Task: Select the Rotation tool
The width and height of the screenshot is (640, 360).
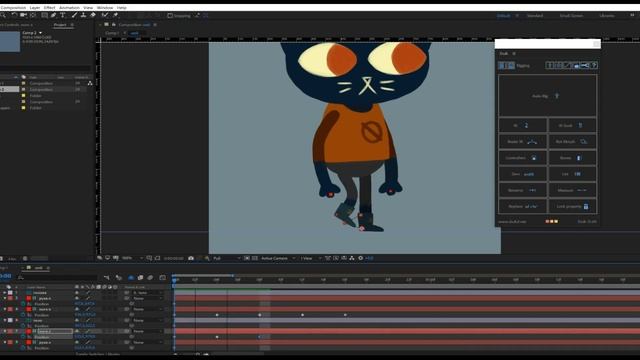Action: (14, 15)
